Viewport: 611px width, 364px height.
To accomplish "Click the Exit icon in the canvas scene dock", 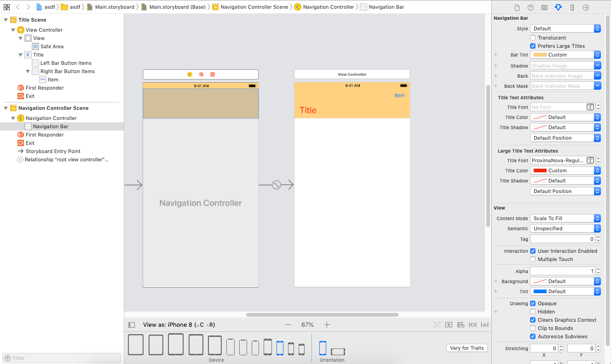I will [213, 74].
